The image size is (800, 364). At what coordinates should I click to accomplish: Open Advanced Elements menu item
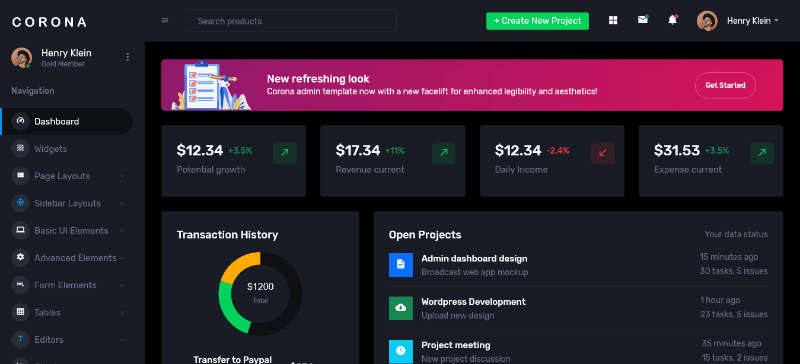66,257
